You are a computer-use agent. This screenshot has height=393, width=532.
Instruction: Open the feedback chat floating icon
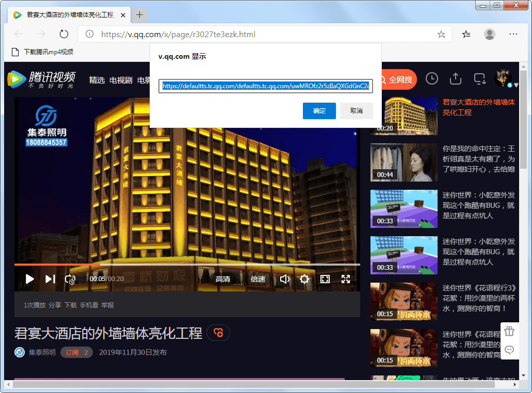(x=509, y=350)
